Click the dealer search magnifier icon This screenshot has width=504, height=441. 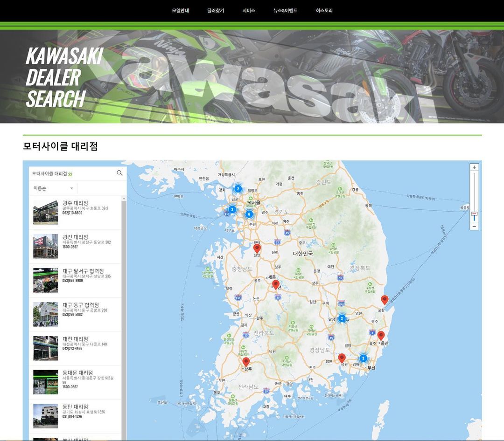pyautogui.click(x=119, y=173)
